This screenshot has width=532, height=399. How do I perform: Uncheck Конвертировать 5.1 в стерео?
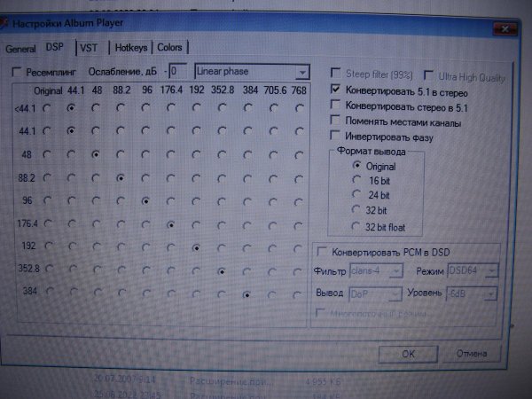tap(335, 90)
